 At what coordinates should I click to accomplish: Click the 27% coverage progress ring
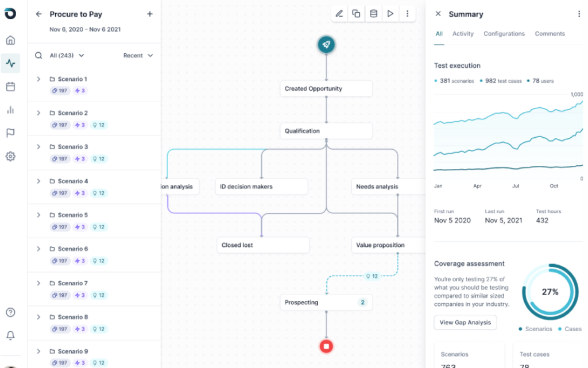point(550,291)
